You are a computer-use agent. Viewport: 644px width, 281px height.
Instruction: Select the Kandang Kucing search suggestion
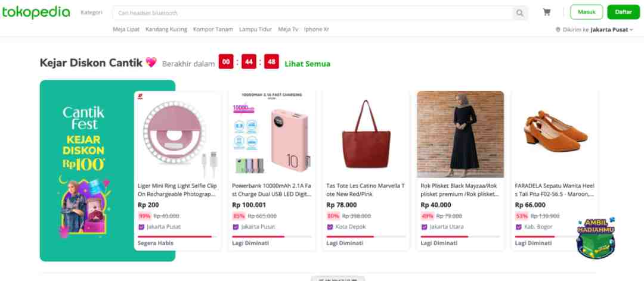coord(166,29)
